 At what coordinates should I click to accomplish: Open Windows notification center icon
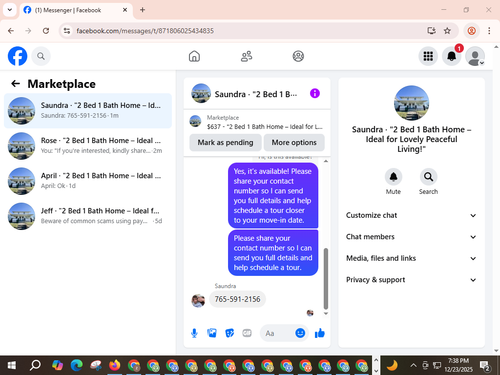click(x=484, y=365)
